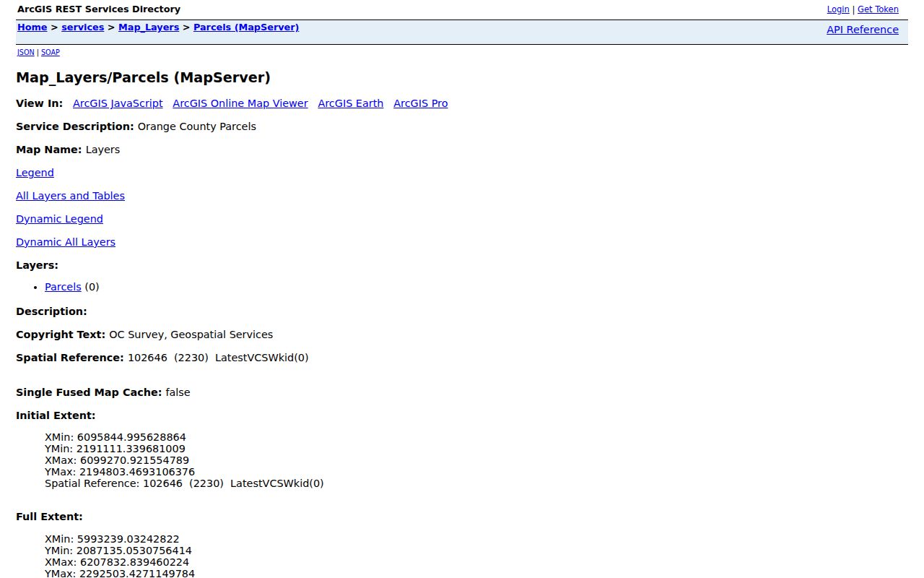The image size is (924, 578).
Task: View in ArcGIS JavaScript
Action: pos(118,103)
